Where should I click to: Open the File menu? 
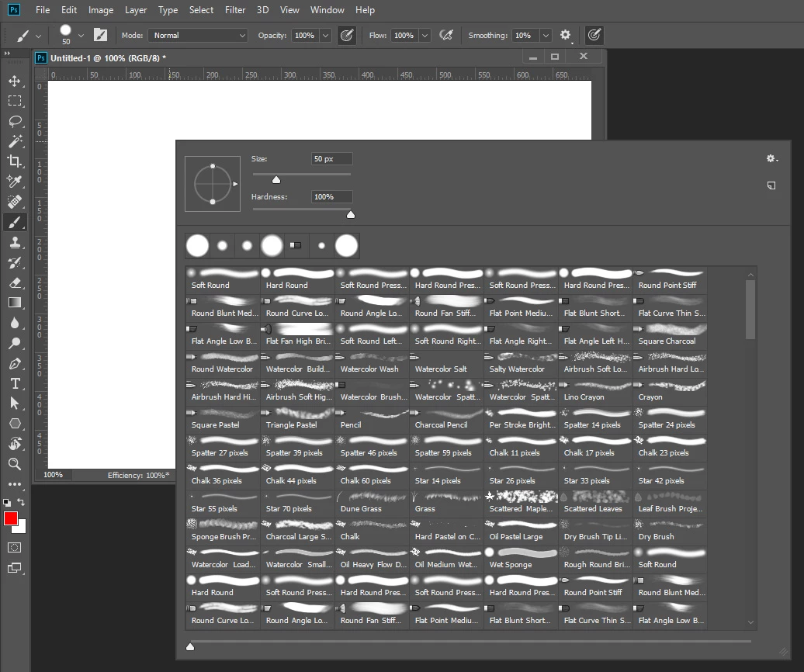pyautogui.click(x=43, y=10)
